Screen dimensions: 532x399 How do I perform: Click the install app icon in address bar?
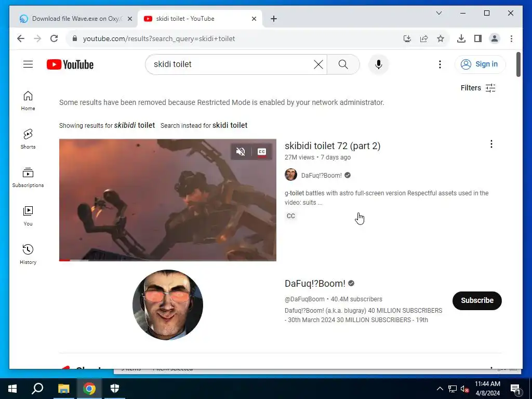coord(407,38)
